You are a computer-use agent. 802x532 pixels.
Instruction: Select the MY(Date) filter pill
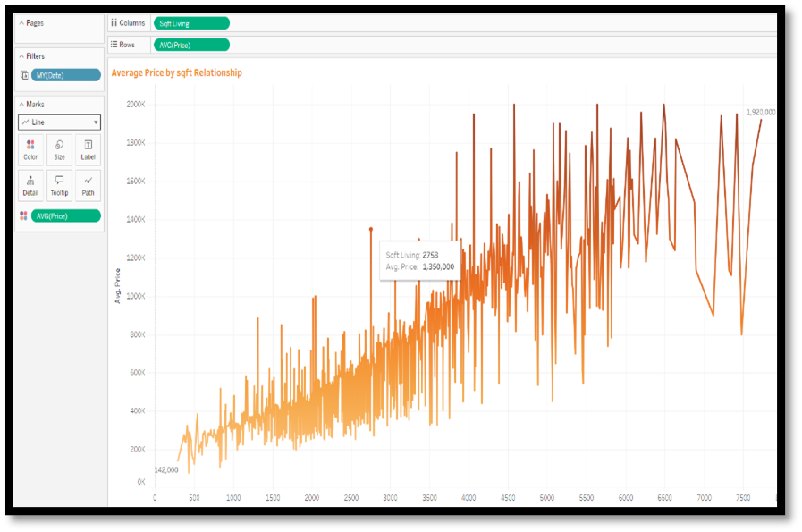65,75
